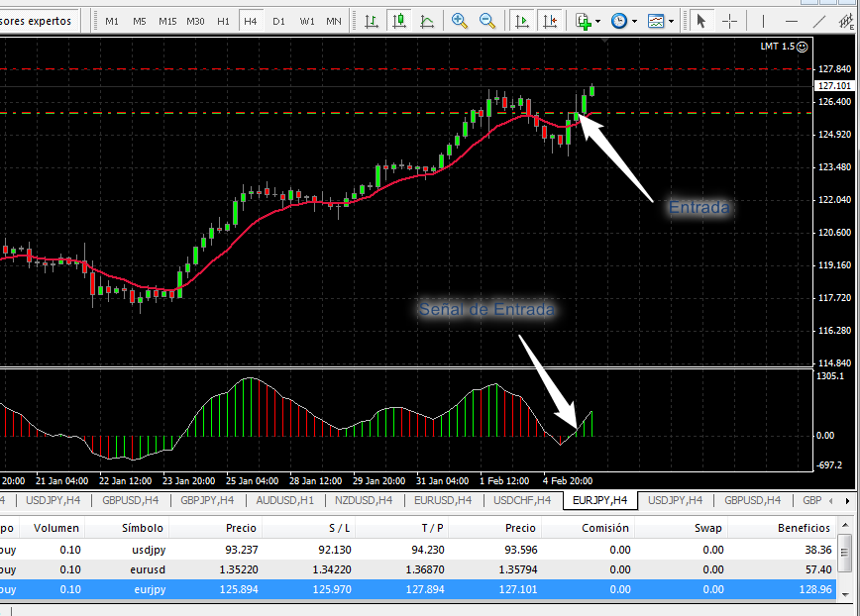
Task: Set timeframe to H1
Action: (223, 22)
